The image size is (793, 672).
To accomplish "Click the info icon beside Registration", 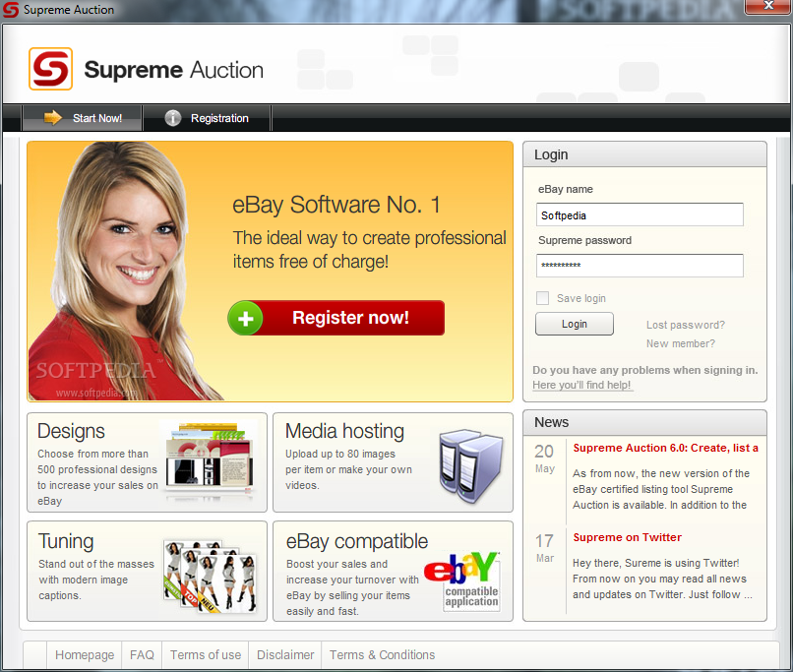I will pos(173,118).
